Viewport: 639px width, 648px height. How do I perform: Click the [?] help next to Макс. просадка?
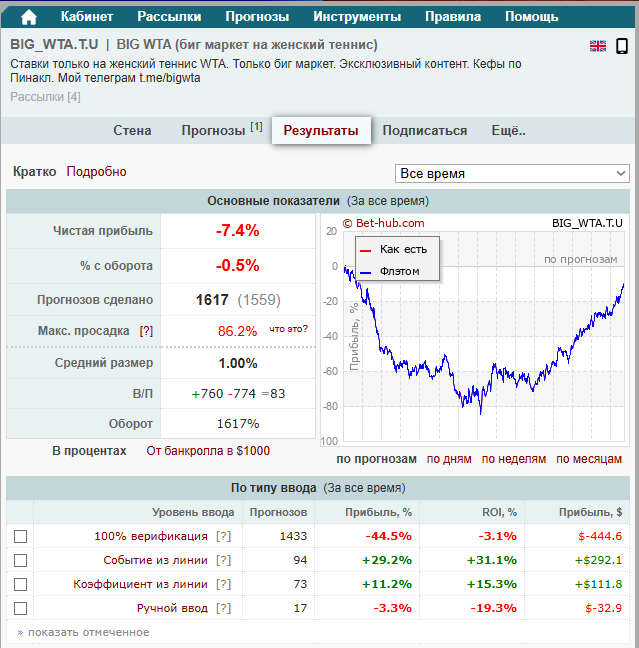point(146,331)
